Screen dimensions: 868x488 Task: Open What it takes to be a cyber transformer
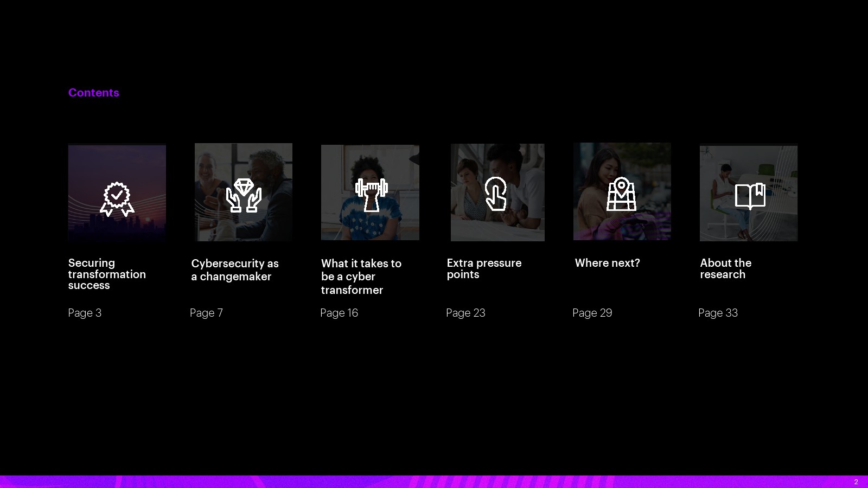tap(361, 277)
